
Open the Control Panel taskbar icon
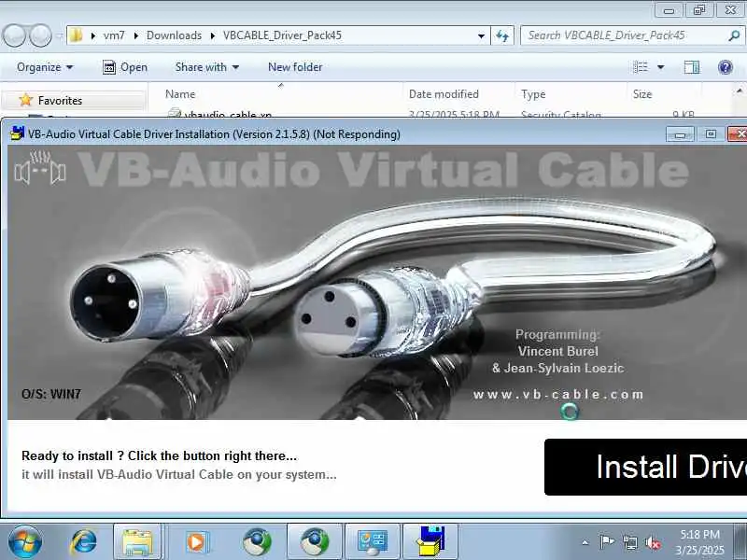[372, 542]
